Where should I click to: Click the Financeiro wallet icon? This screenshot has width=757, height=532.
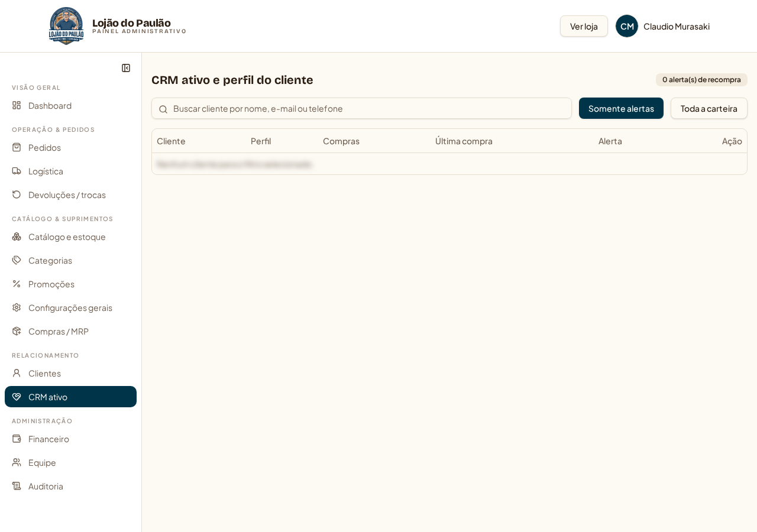pos(17,439)
